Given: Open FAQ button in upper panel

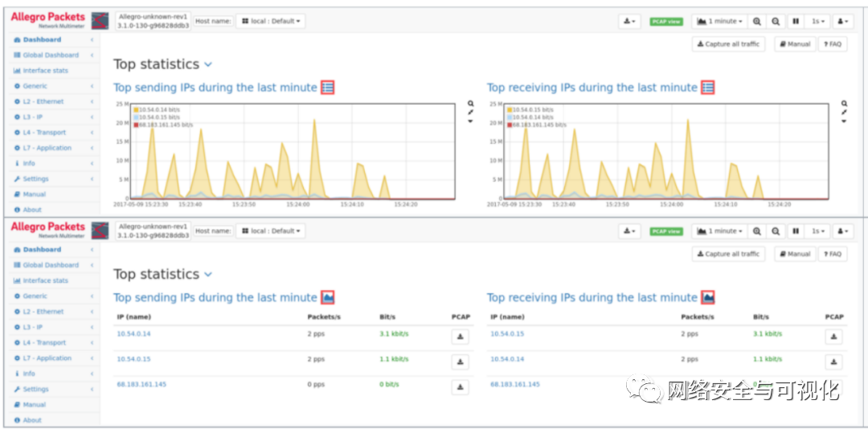Looking at the screenshot, I should [833, 44].
